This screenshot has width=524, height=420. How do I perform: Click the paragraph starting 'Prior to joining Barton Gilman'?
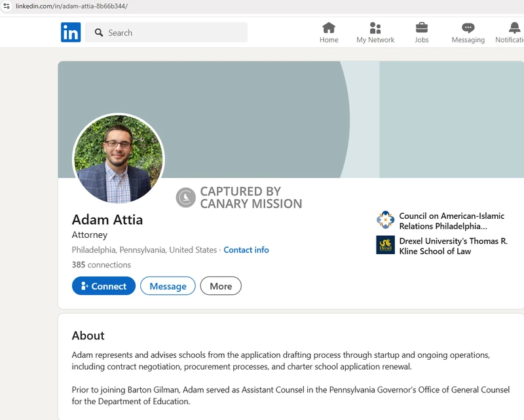tap(291, 395)
